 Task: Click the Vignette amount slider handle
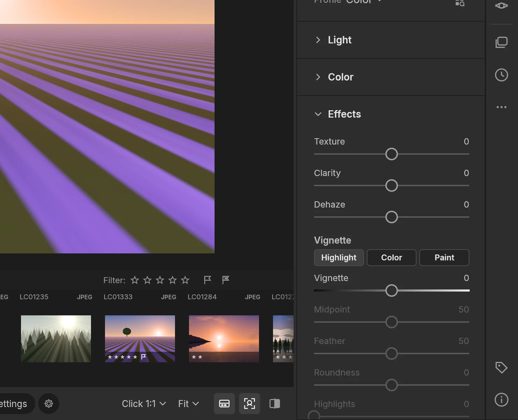pyautogui.click(x=392, y=290)
